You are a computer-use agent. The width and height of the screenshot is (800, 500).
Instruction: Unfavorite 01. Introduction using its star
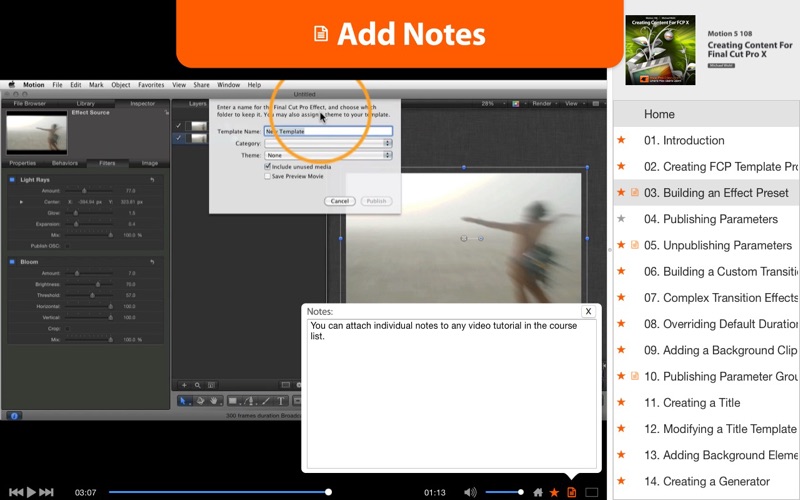[x=621, y=140]
